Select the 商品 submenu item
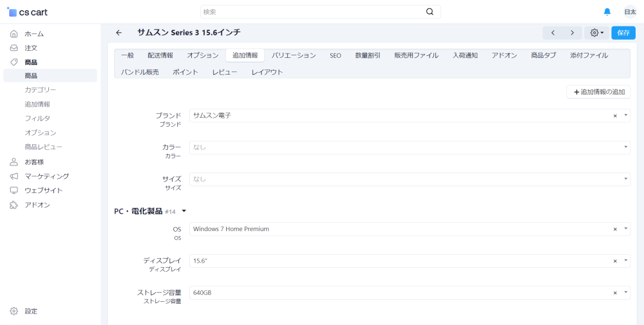 point(50,75)
